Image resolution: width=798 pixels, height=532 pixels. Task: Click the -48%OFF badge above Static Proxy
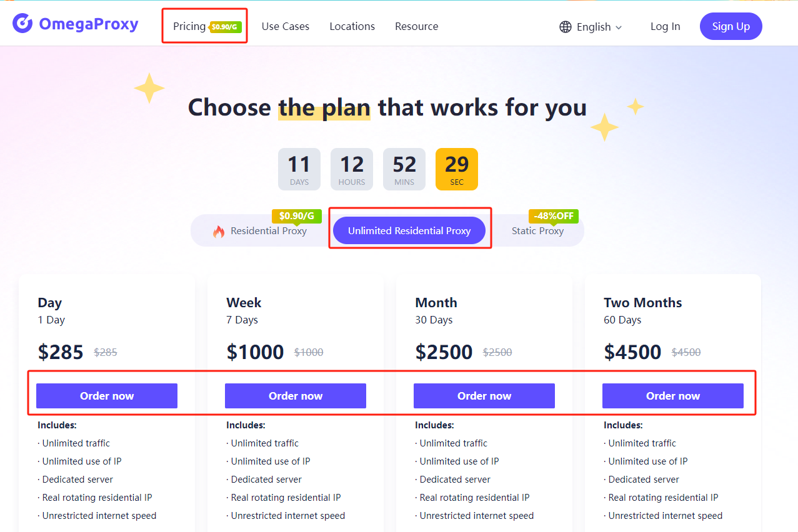pos(554,216)
